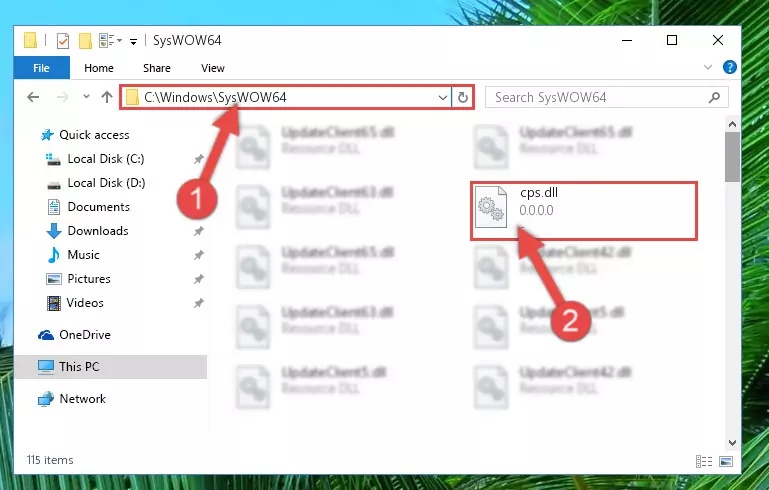The width and height of the screenshot is (769, 490).
Task: Open Help with the blue question icon
Action: [x=729, y=67]
